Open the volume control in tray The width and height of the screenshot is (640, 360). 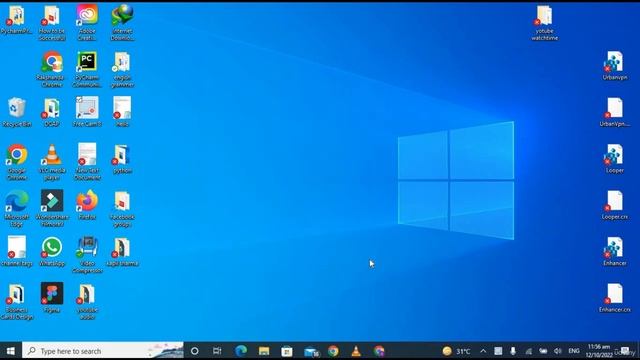pyautogui.click(x=558, y=351)
